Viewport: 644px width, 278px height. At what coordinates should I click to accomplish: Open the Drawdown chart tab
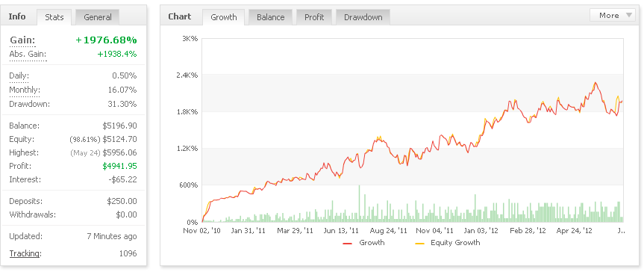[x=363, y=17]
